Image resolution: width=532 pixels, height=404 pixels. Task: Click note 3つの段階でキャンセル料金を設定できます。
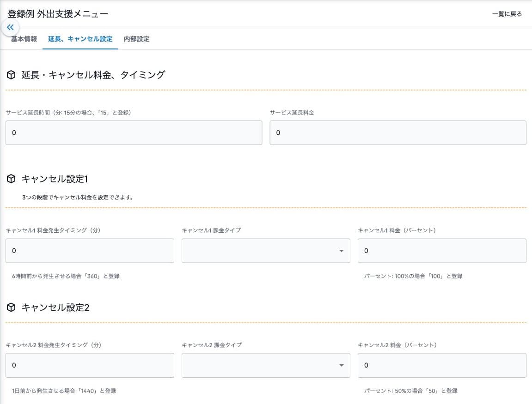78,197
